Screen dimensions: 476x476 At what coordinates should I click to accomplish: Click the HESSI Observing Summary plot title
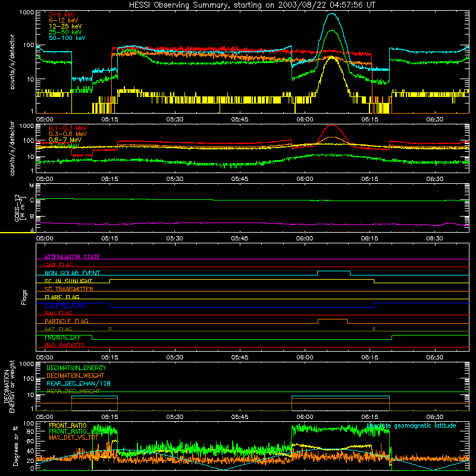[x=252, y=5]
